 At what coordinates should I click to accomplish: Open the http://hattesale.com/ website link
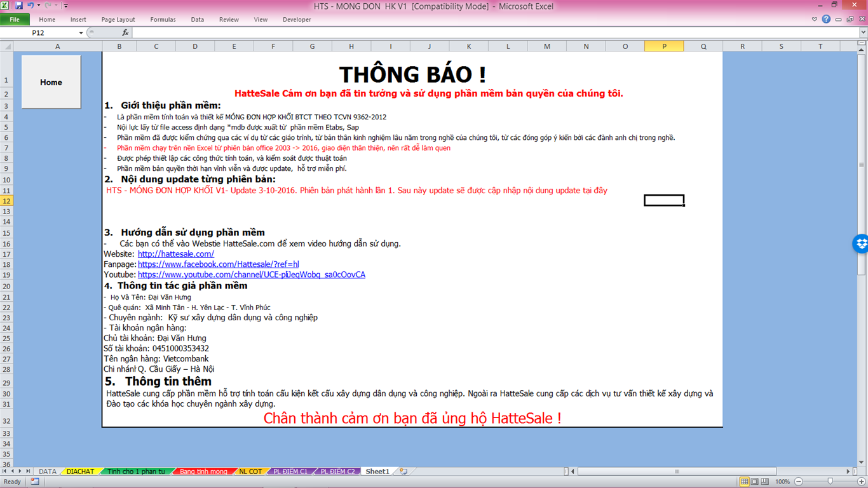click(x=175, y=254)
